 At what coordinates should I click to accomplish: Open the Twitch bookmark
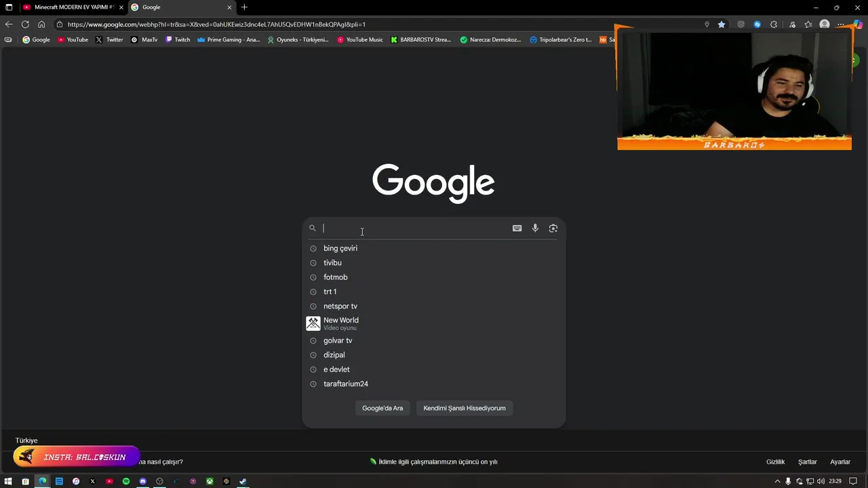pyautogui.click(x=178, y=40)
